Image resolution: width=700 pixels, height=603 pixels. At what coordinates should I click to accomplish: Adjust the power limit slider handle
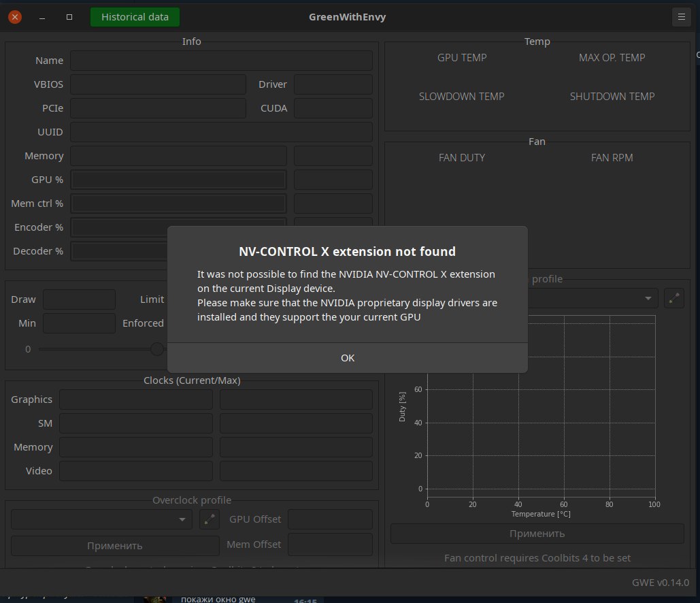[x=156, y=349]
